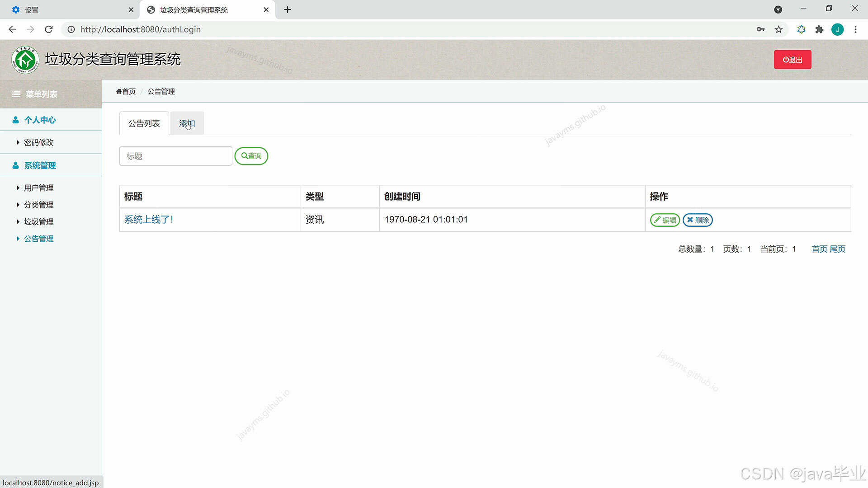Open the 系统上线了! notice link
868x488 pixels.
pyautogui.click(x=149, y=220)
